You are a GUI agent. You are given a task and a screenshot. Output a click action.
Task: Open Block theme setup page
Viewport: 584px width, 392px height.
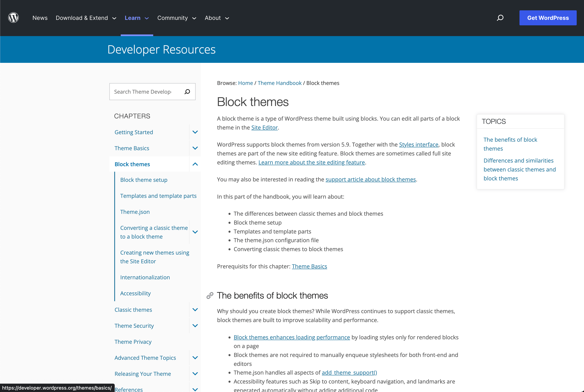click(144, 180)
